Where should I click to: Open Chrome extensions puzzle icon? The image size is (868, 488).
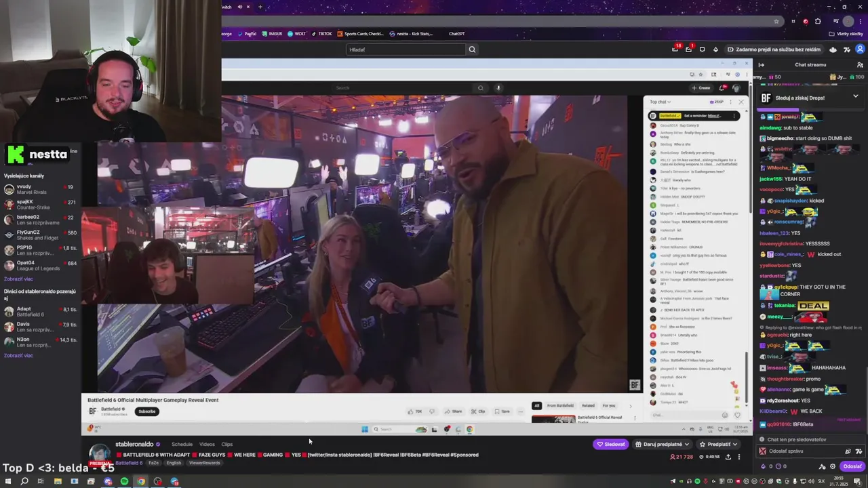point(818,21)
